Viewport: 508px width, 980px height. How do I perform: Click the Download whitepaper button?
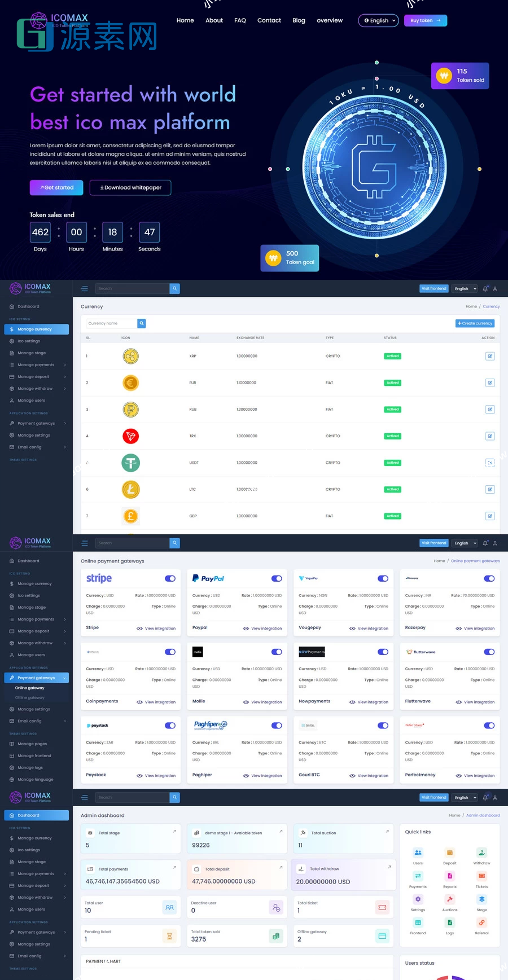point(130,188)
